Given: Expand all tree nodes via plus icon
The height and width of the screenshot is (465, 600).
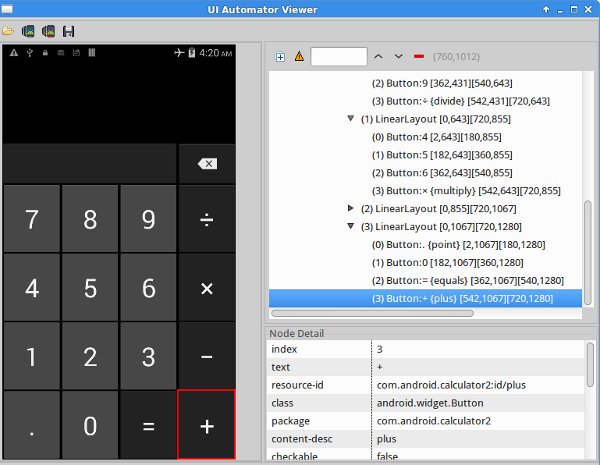Looking at the screenshot, I should point(280,57).
